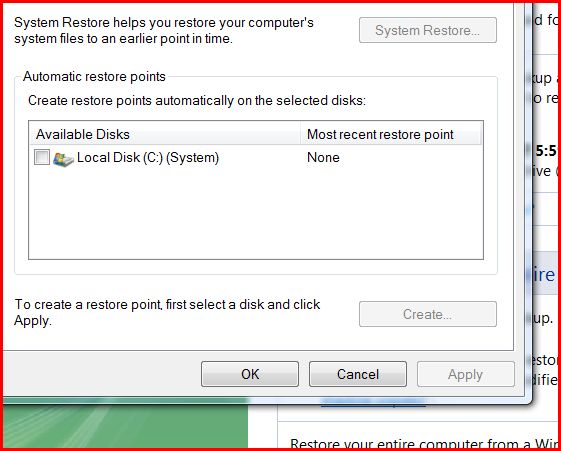Click the Most recent restore point header
The image size is (561, 451).
coord(391,134)
